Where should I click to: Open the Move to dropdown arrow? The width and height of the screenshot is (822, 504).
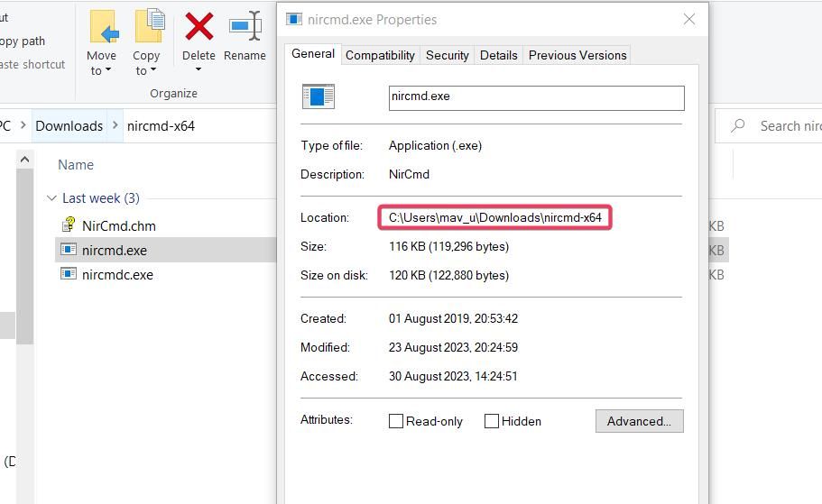(107, 71)
